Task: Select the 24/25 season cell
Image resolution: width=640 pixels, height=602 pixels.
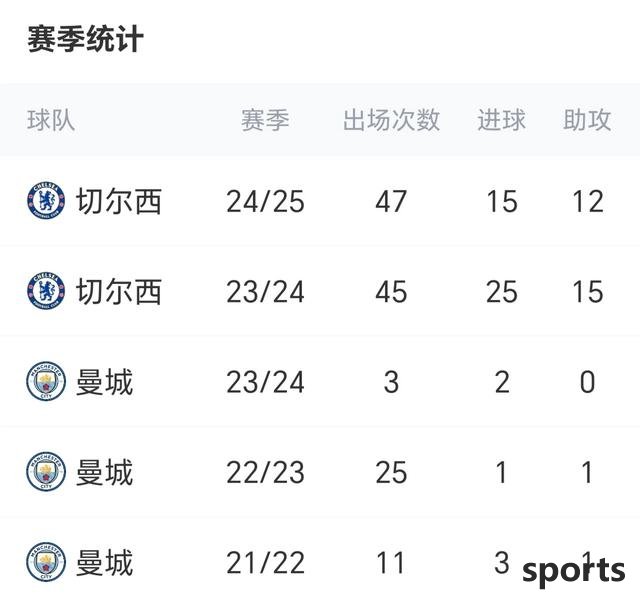Action: [265, 202]
